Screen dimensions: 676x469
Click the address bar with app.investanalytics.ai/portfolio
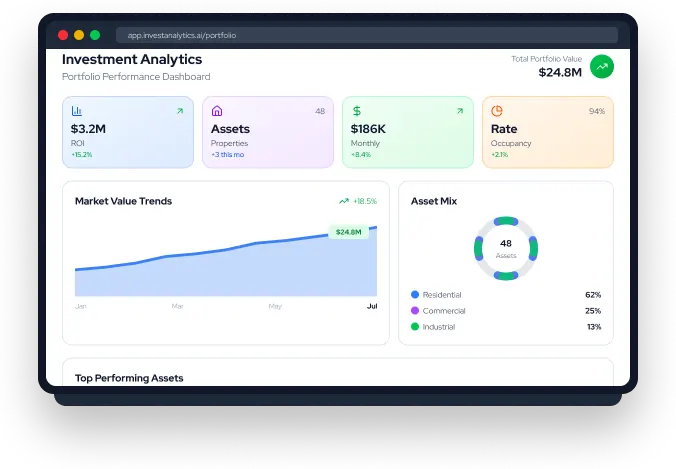click(x=367, y=35)
